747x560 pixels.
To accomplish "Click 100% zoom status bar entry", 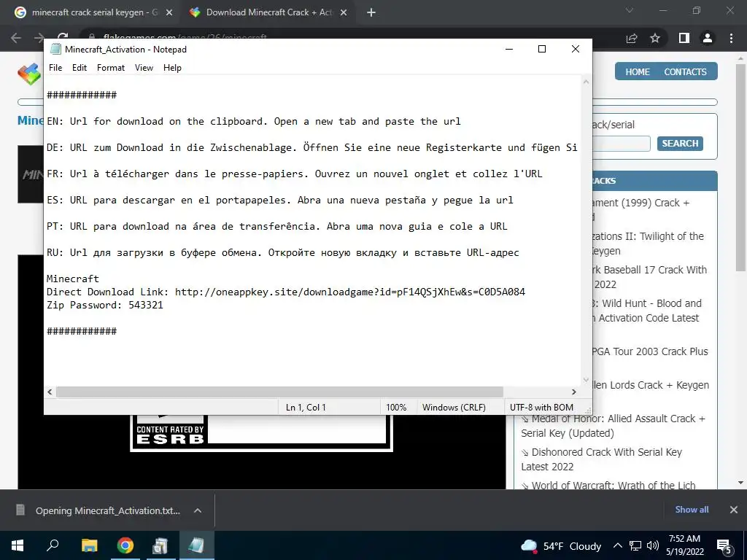I will tap(396, 407).
